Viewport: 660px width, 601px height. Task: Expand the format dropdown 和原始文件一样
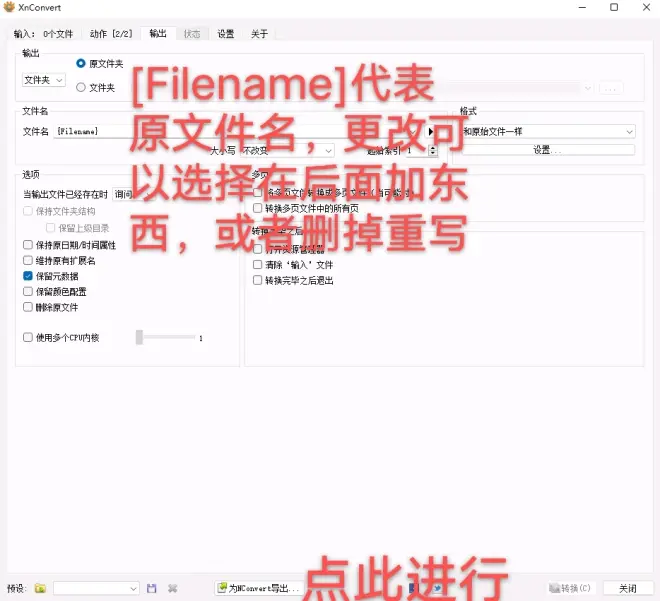547,131
